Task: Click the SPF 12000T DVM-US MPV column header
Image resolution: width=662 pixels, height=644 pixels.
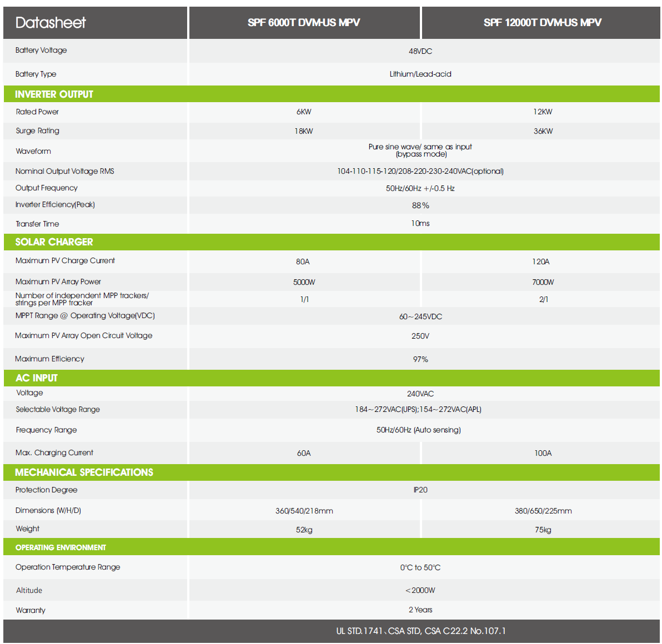Action: [542, 23]
